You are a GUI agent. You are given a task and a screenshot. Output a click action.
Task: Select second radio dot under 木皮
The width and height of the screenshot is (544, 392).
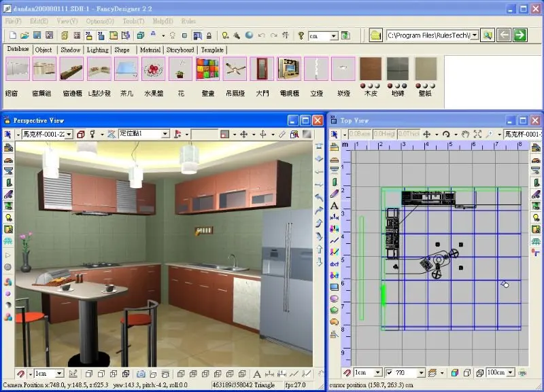point(370,86)
